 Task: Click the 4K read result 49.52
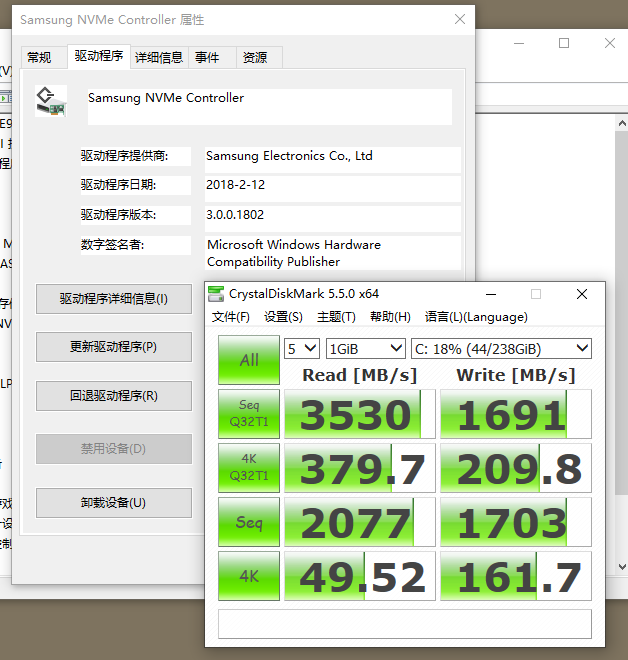(360, 576)
